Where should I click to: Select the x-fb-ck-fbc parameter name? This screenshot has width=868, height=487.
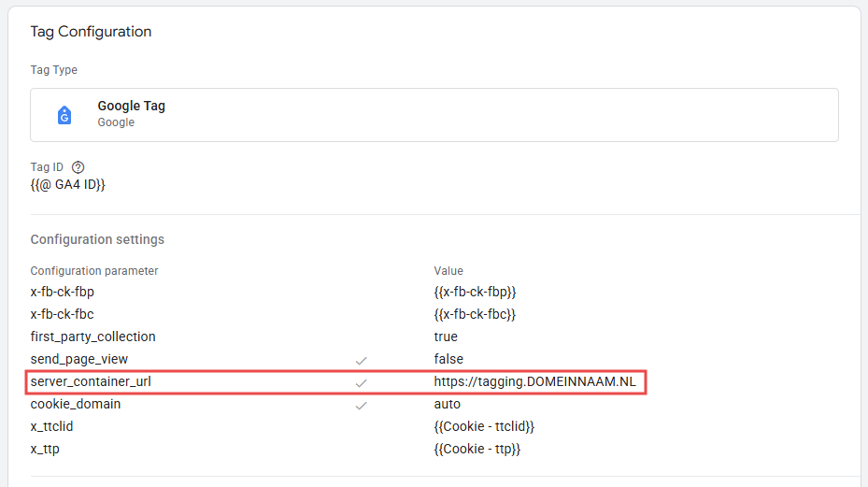[x=63, y=314]
